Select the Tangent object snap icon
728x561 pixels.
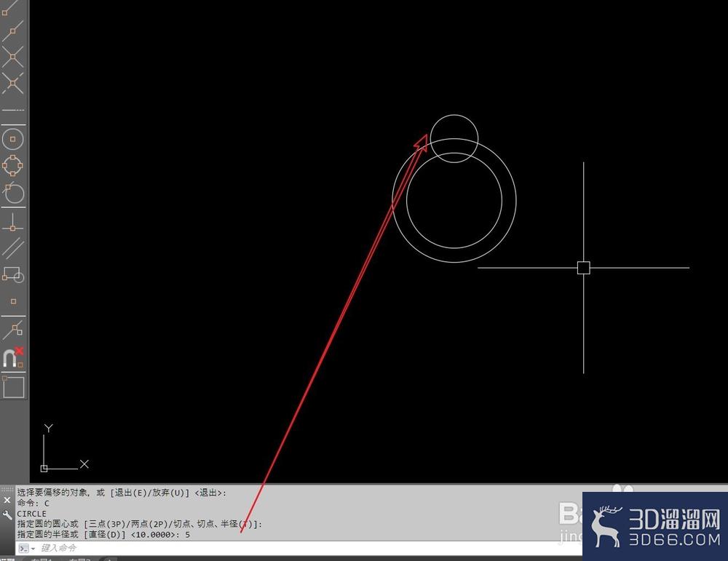tap(12, 193)
